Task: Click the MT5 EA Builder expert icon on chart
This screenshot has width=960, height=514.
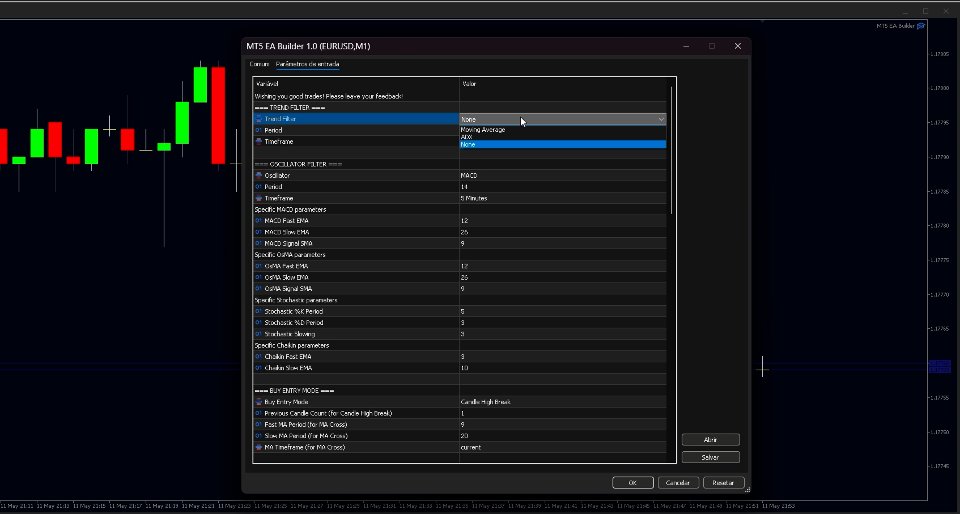Action: pos(921,26)
